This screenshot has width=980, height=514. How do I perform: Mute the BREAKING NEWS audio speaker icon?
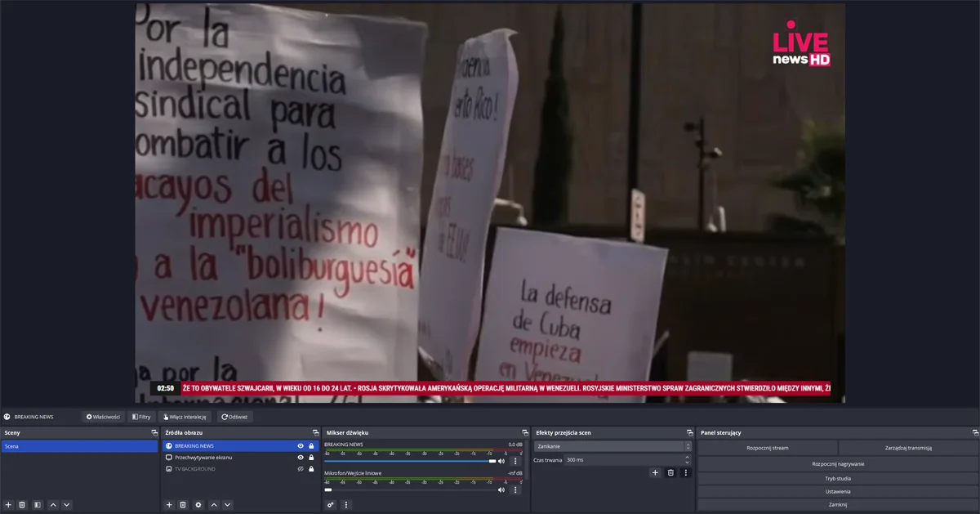coord(501,461)
